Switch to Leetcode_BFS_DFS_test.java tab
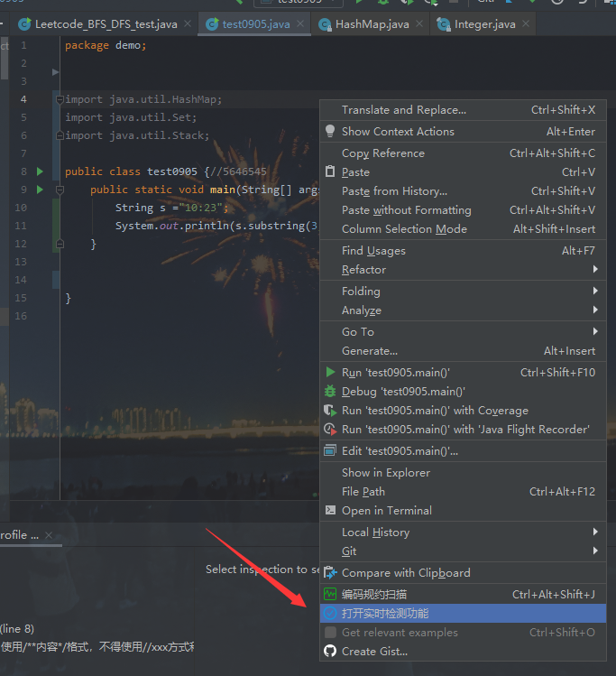Image resolution: width=616 pixels, height=676 pixels. point(106,24)
